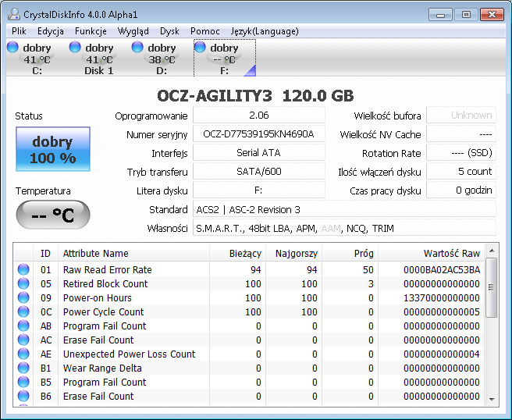Click status orb for Power Cycle Count

click(x=23, y=311)
